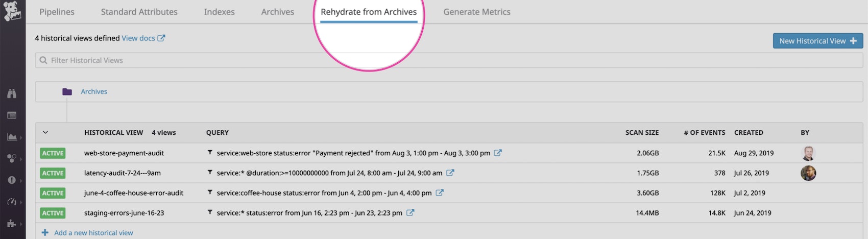Viewport: 868px width, 239px height.
Task: Click the purple Archives folder icon
Action: [x=67, y=92]
